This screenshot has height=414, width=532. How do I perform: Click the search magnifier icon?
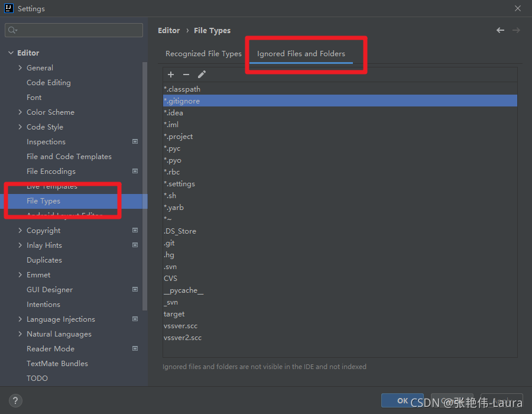(x=12, y=30)
